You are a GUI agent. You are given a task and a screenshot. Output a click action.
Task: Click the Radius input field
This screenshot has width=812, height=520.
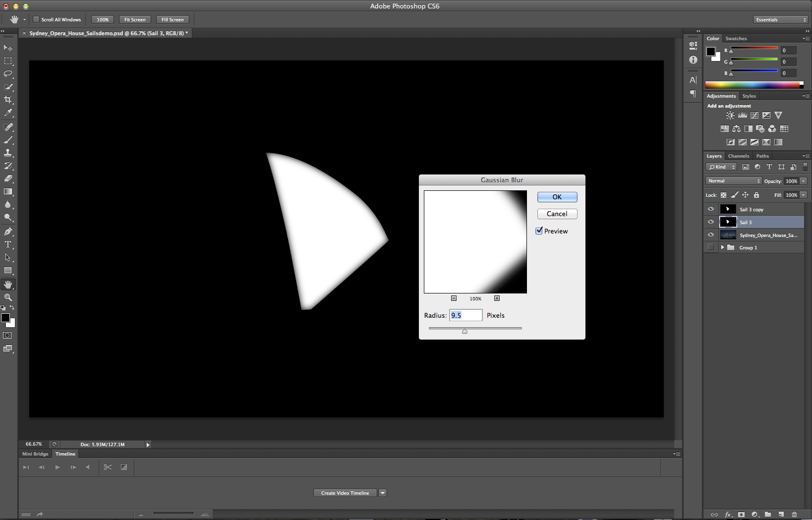pyautogui.click(x=465, y=315)
